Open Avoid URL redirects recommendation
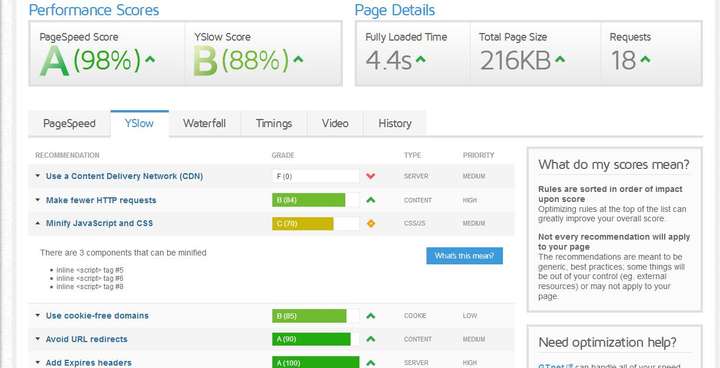Screen dimensions: 720x368 point(87,339)
